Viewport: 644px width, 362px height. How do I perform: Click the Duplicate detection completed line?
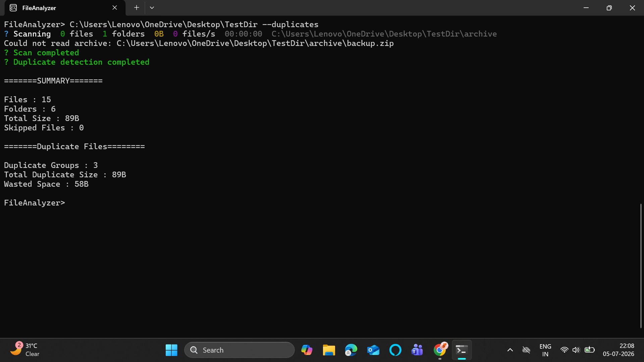point(76,62)
